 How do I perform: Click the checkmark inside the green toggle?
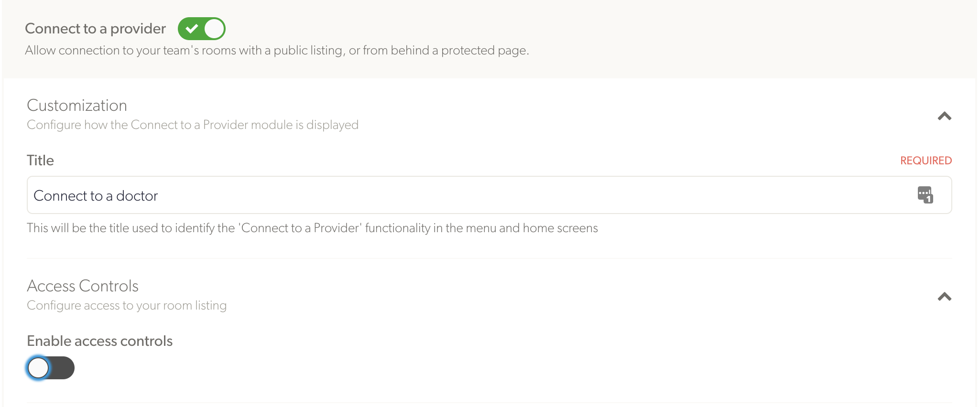(192, 29)
